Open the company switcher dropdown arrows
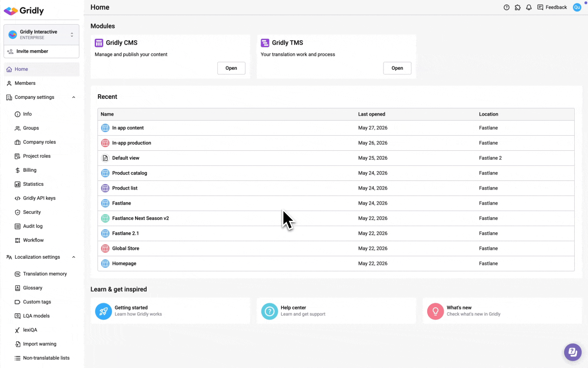This screenshot has height=368, width=588. tap(72, 35)
